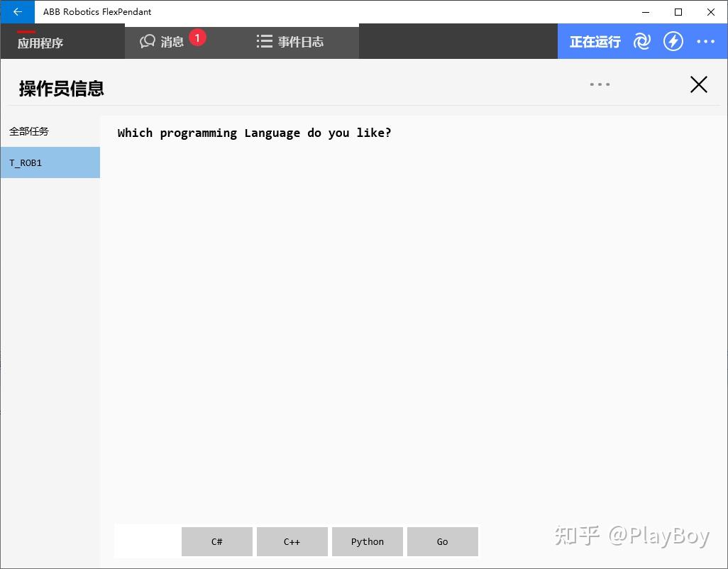Click the event log list icon
This screenshot has height=569, width=728.
[263, 41]
